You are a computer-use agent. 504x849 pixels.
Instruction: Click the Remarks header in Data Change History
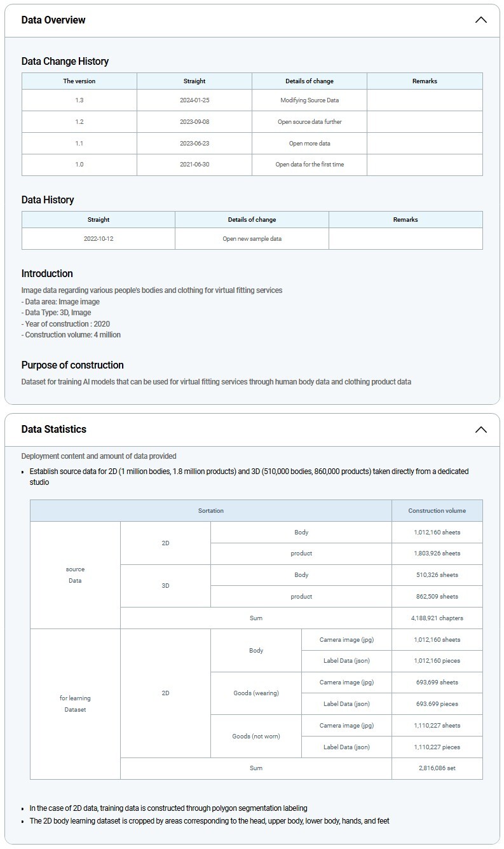click(x=425, y=81)
